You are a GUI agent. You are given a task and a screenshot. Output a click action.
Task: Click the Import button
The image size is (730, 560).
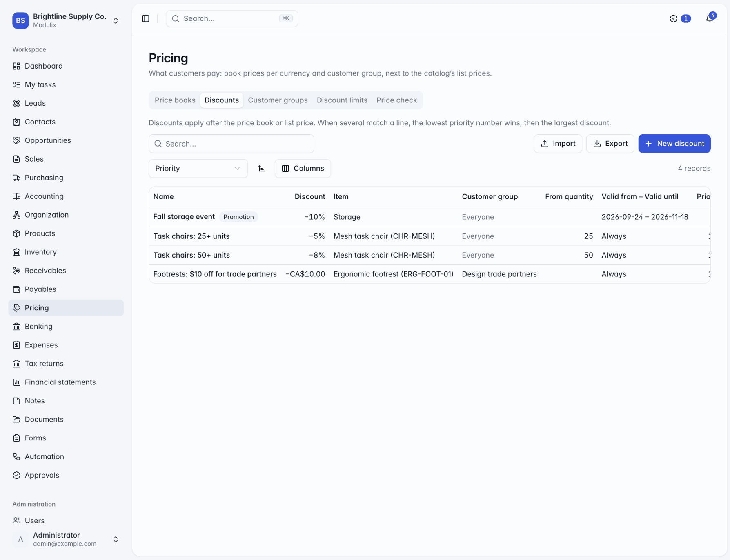pos(558,144)
